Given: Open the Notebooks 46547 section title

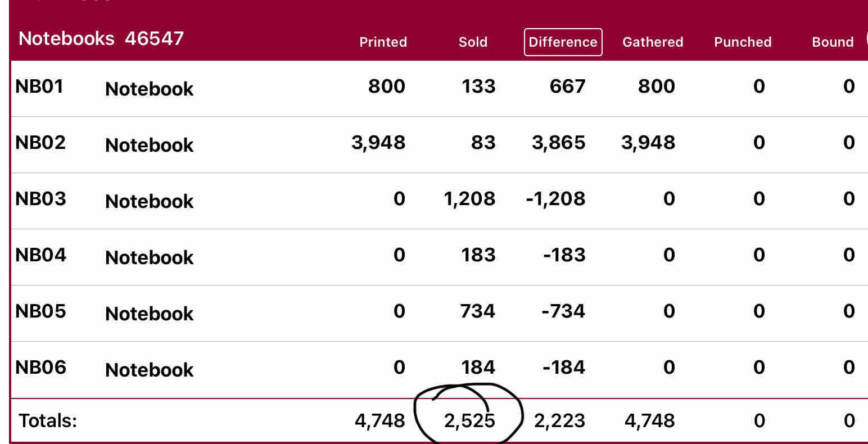Looking at the screenshot, I should click(x=101, y=39).
